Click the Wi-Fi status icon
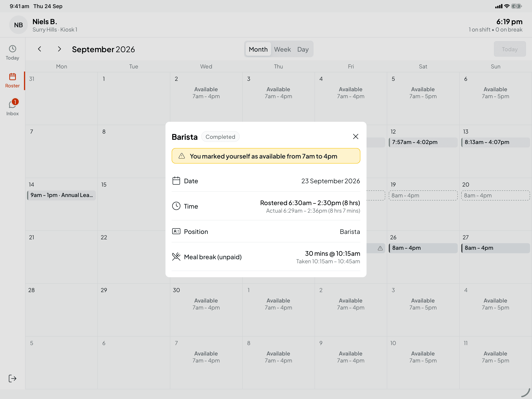Viewport: 532px width, 399px height. click(507, 6)
